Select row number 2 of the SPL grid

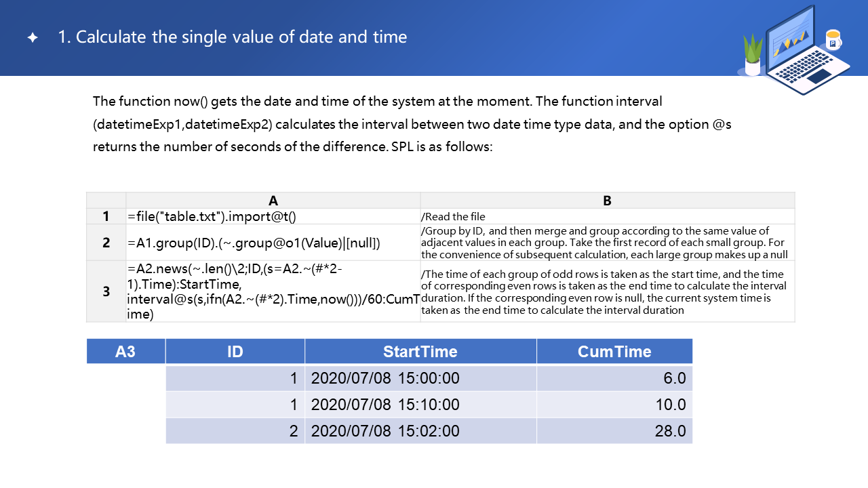click(106, 243)
